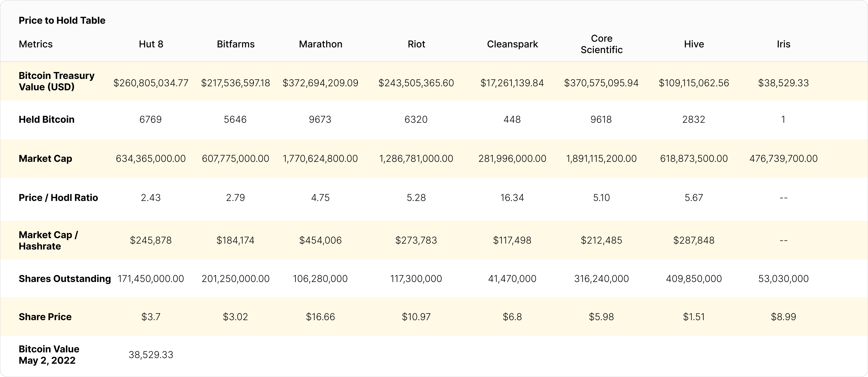This screenshot has width=868, height=377.
Task: Select the Bitfarms column header
Action: [235, 44]
